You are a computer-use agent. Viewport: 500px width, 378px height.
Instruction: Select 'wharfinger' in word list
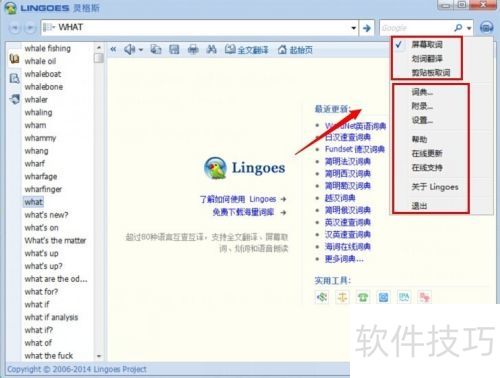(x=43, y=189)
